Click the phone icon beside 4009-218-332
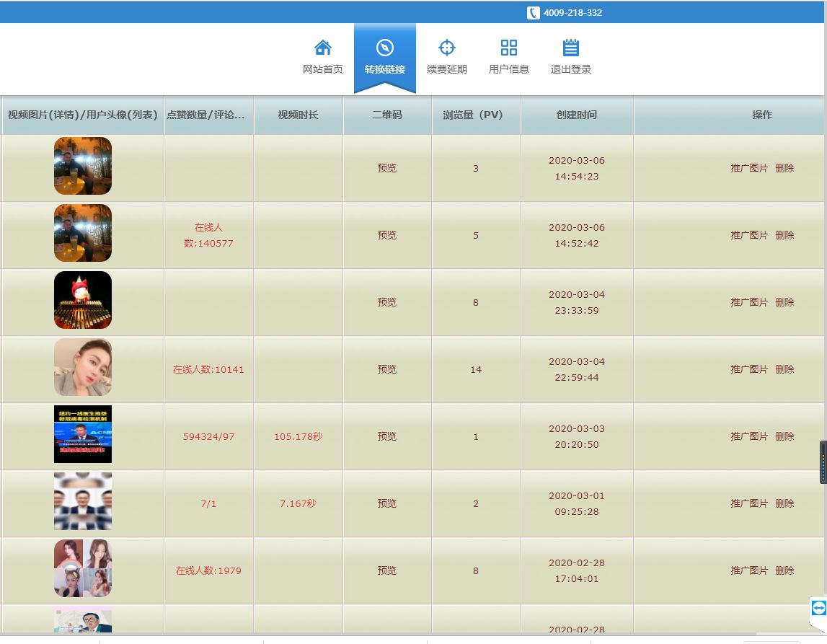Image resolution: width=827 pixels, height=644 pixels. coord(533,12)
